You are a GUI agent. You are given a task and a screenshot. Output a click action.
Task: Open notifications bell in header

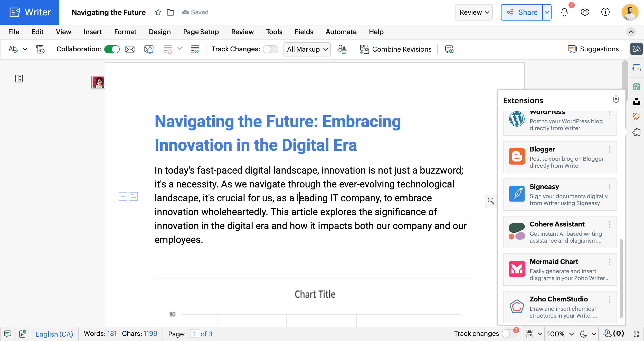pos(564,12)
